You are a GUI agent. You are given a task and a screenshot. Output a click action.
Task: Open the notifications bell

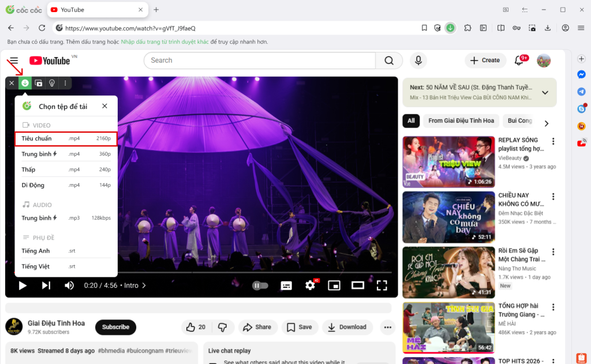(x=519, y=61)
